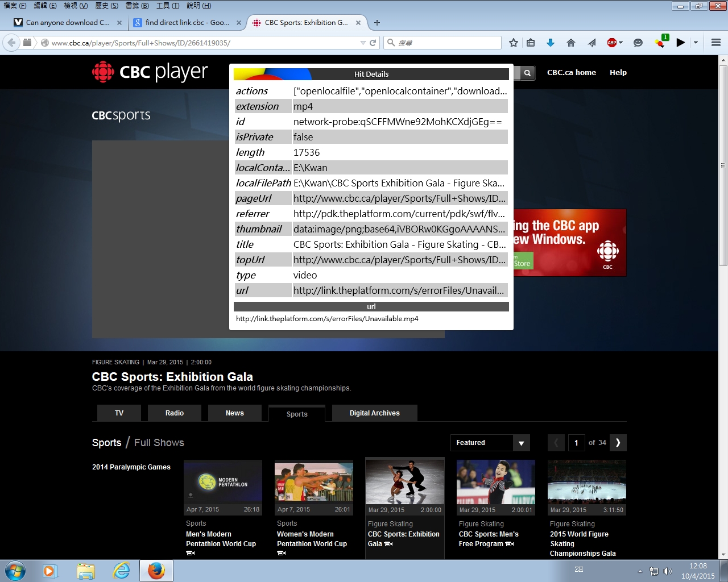728x582 pixels.
Task: Open the 檔案 (F) menu
Action: tap(15, 6)
